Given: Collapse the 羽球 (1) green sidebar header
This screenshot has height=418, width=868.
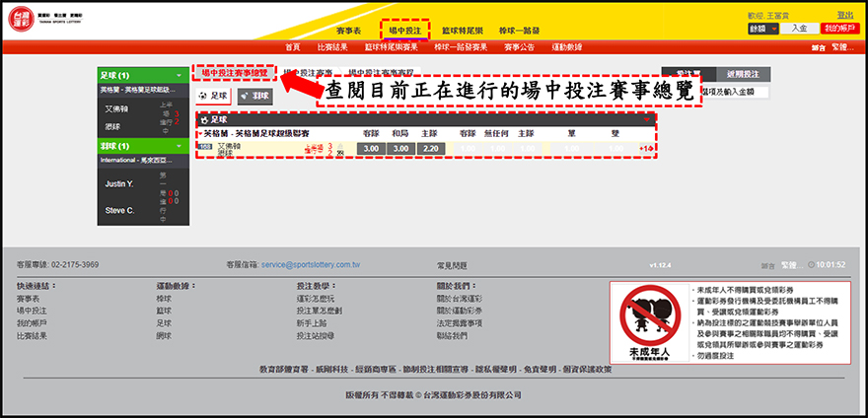Looking at the screenshot, I should (x=145, y=146).
